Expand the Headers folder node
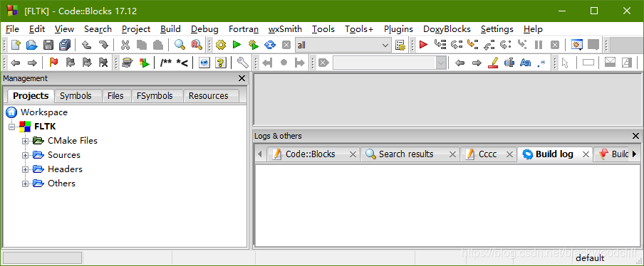 (26, 169)
